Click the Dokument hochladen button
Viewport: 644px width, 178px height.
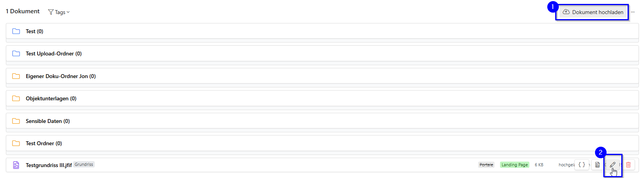pyautogui.click(x=593, y=12)
